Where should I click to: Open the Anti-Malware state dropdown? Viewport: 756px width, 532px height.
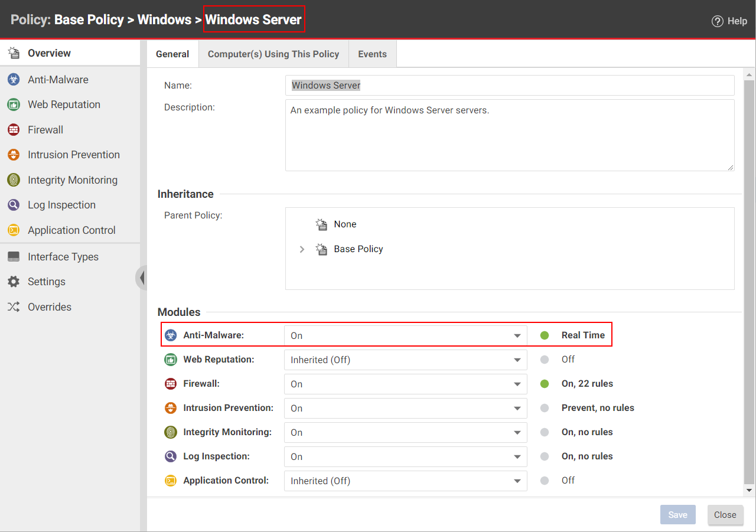coord(405,335)
